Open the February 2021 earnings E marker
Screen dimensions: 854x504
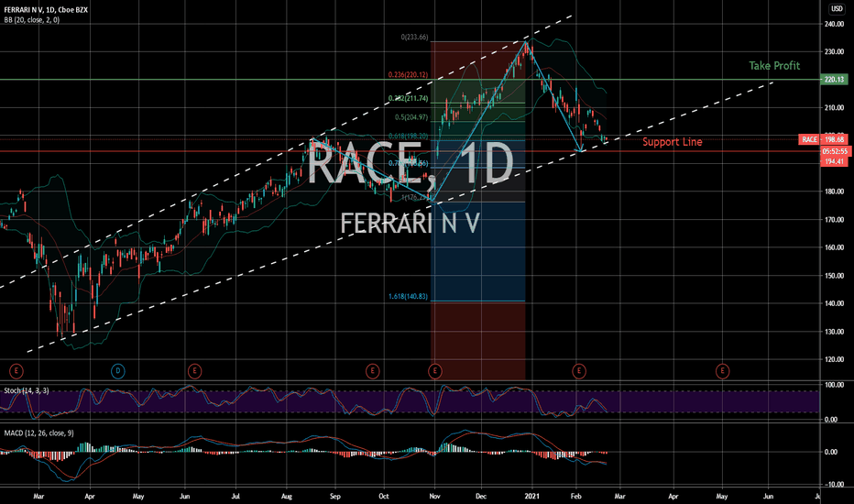tap(579, 372)
